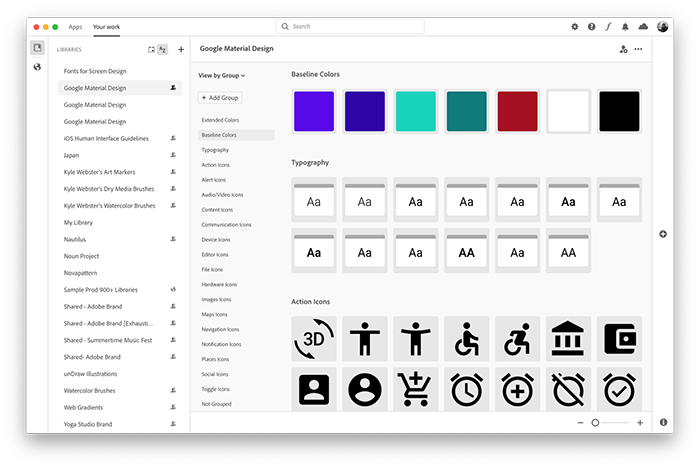Viewport: 700px width, 468px height.
Task: Toggle alphabetical sort of libraries
Action: pos(163,50)
